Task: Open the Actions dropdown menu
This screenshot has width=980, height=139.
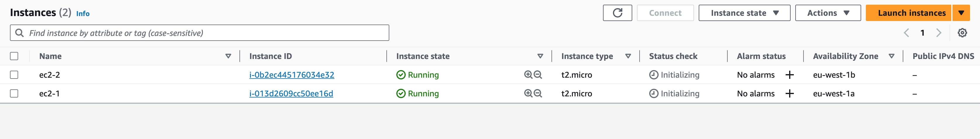Action: pos(828,13)
